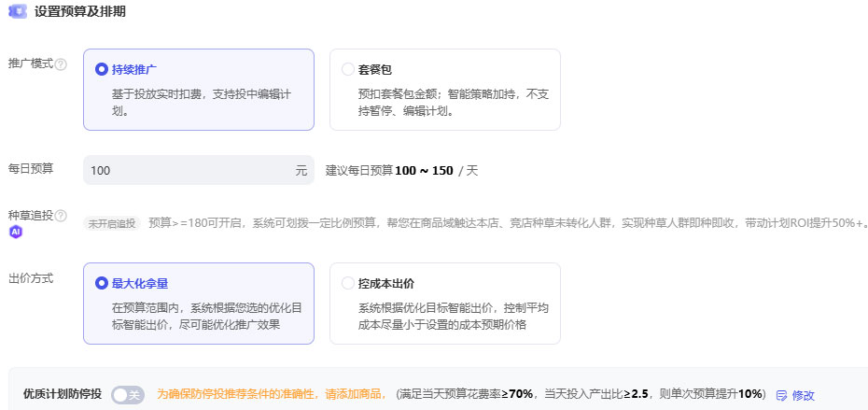Click the 元 unit in the budget field
868x410 pixels.
[x=301, y=170]
